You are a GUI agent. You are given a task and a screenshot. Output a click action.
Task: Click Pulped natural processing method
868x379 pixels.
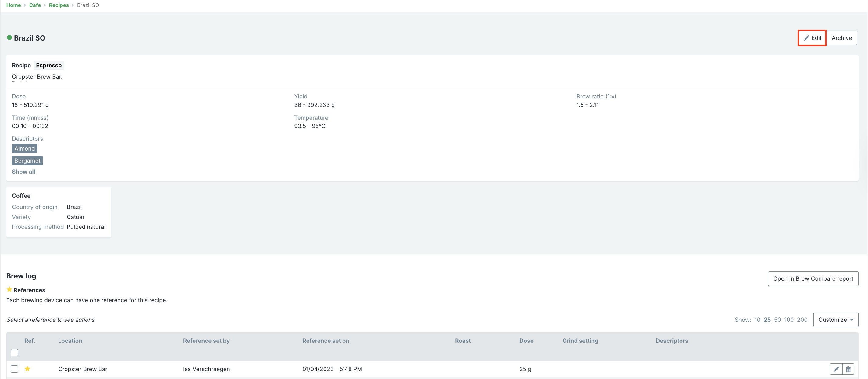pos(86,227)
